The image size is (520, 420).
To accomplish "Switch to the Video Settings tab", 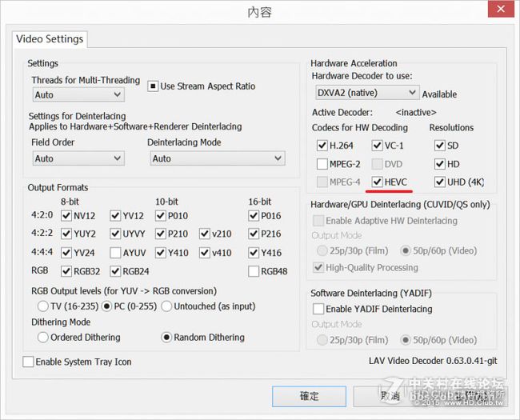I will [50, 39].
